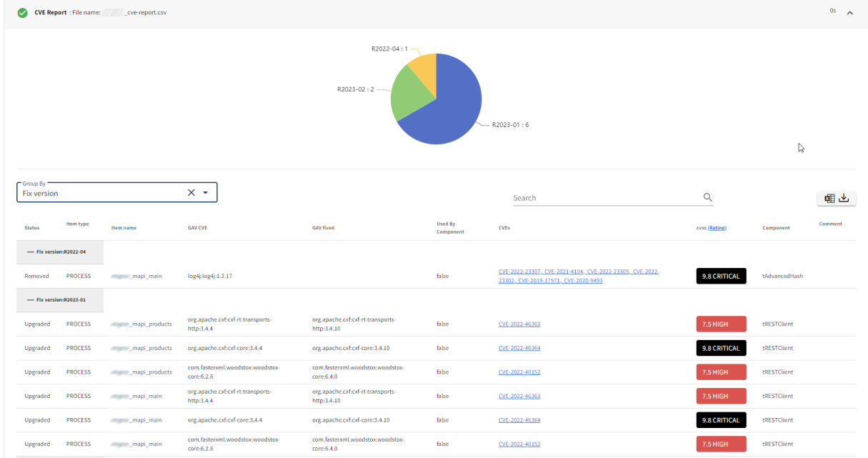868x458 pixels.
Task: Click the green check icon beside CVE Report
Action: 23,13
